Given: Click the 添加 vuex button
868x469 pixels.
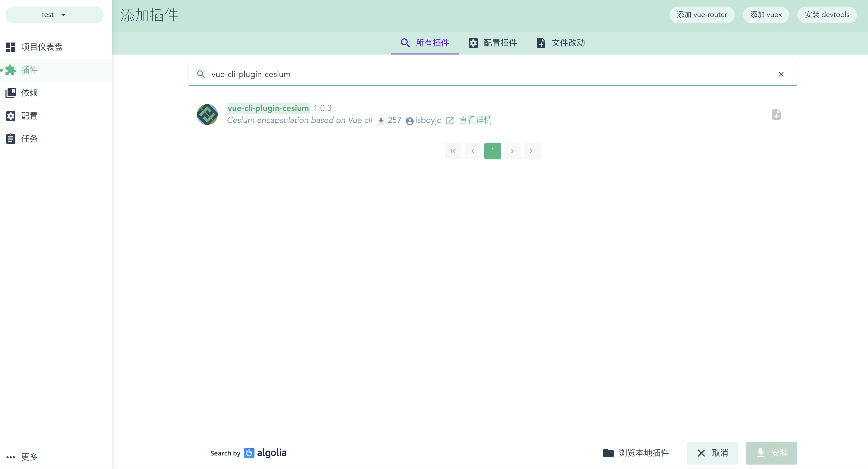Looking at the screenshot, I should pos(765,15).
